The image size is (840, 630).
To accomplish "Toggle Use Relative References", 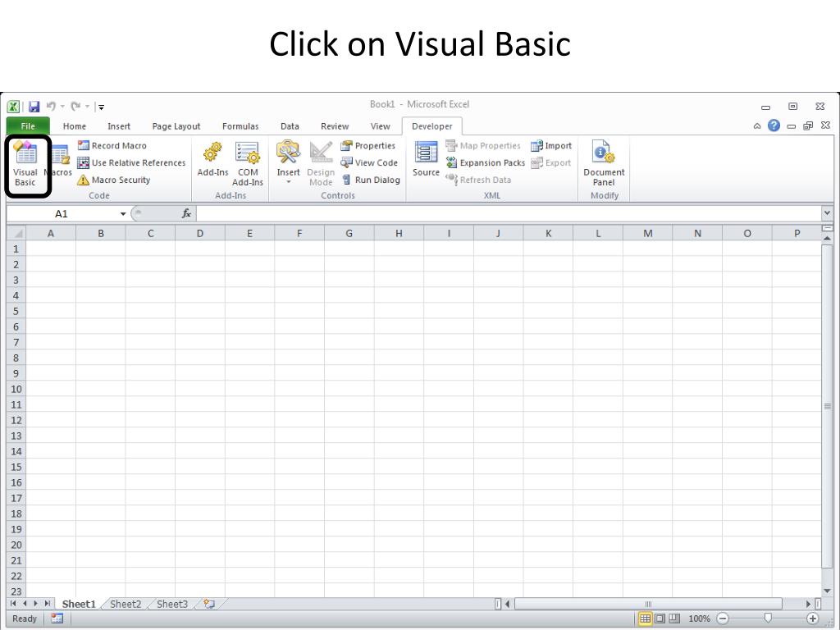I will tap(131, 163).
